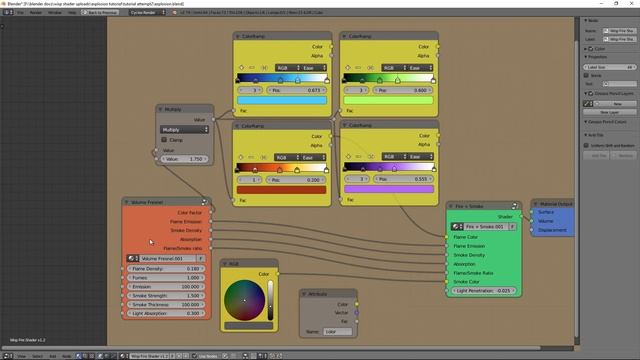The height and width of the screenshot is (360, 640).
Task: Click the Back to Previous button
Action: pos(100,13)
